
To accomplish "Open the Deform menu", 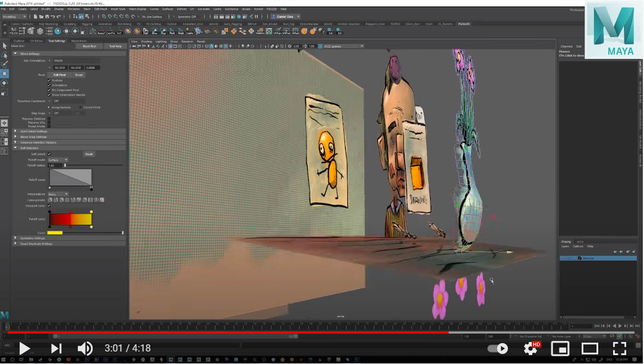I will (182, 9).
